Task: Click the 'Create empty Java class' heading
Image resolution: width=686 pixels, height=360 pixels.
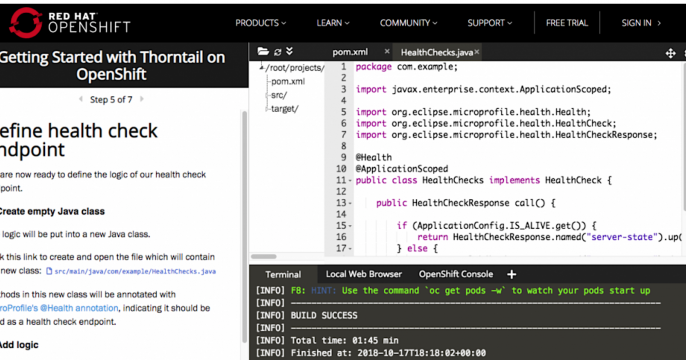Action: click(52, 211)
